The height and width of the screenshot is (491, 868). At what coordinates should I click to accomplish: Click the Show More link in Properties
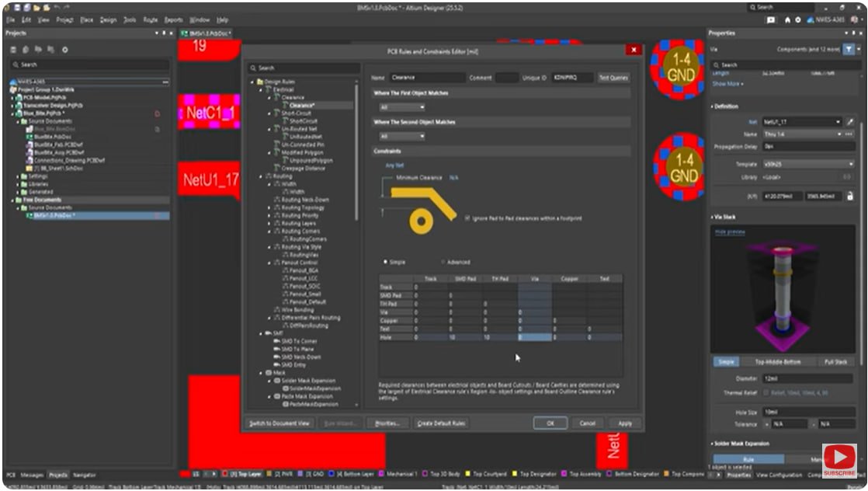point(727,84)
